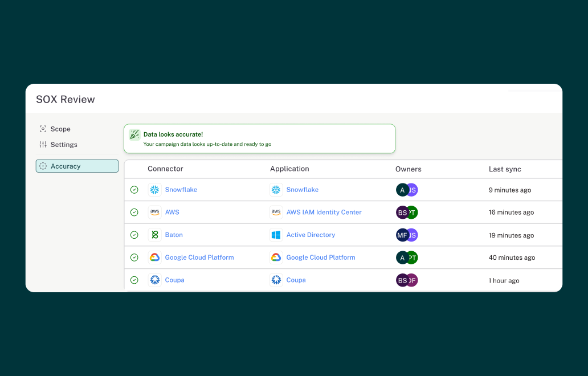Click the Settings sliders icon
The image size is (588, 376).
(43, 144)
